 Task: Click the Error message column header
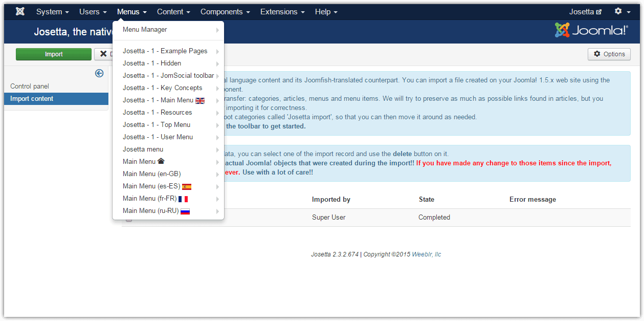click(x=532, y=200)
